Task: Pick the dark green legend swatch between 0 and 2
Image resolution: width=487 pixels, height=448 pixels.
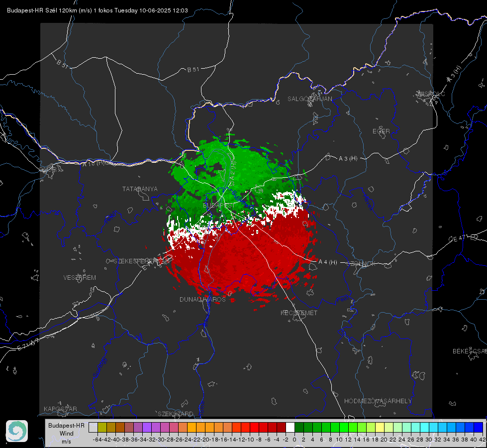Action: pos(299,427)
